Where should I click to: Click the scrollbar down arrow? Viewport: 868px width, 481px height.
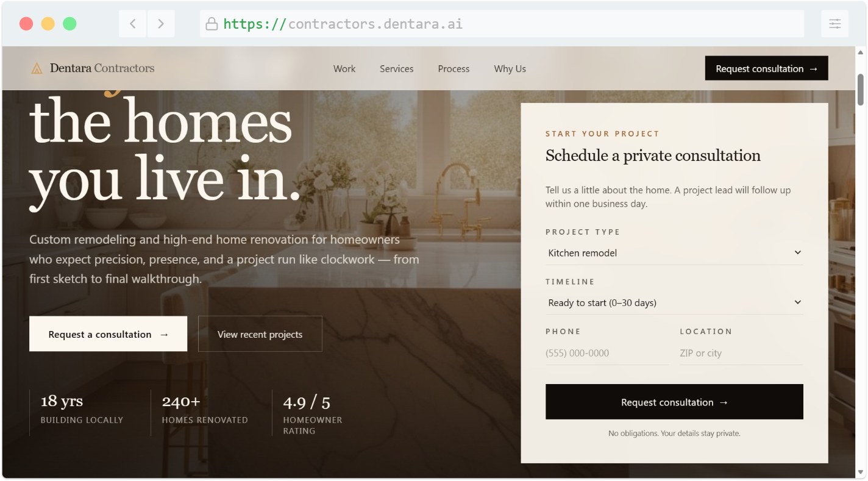point(861,472)
